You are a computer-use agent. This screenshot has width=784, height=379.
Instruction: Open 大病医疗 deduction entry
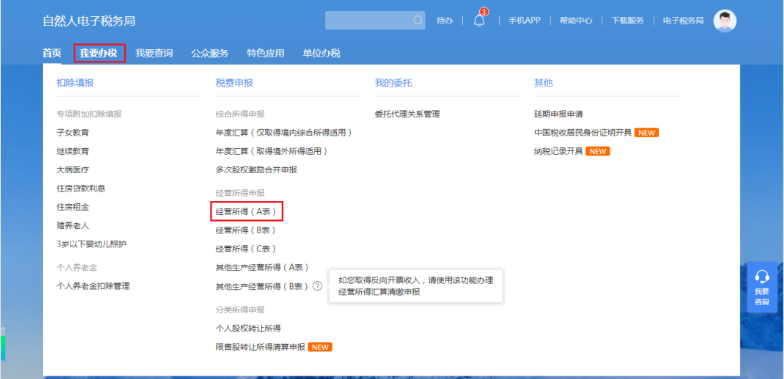click(73, 170)
